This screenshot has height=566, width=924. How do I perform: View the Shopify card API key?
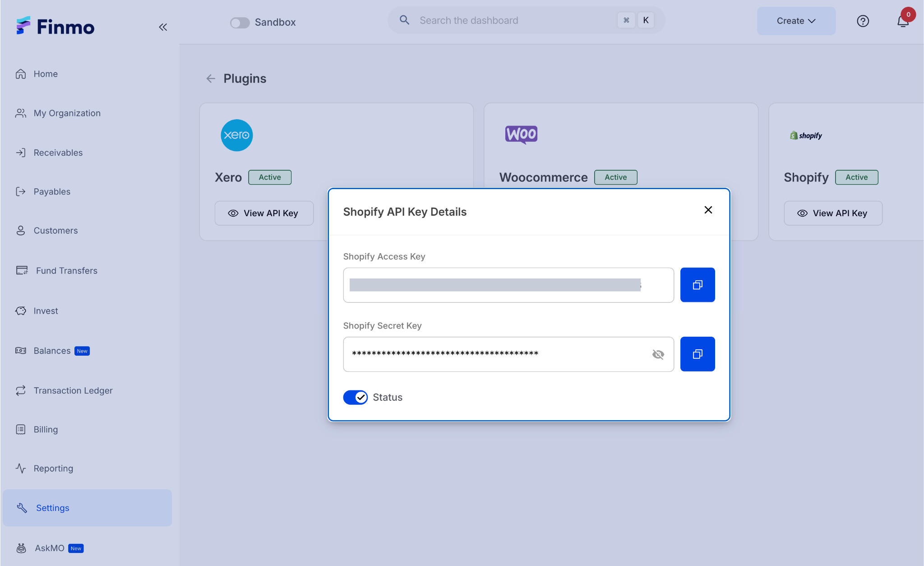(833, 213)
